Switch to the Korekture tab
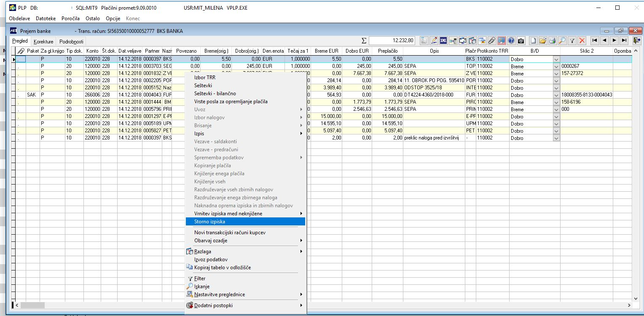The height and width of the screenshot is (316, 644). [x=43, y=42]
